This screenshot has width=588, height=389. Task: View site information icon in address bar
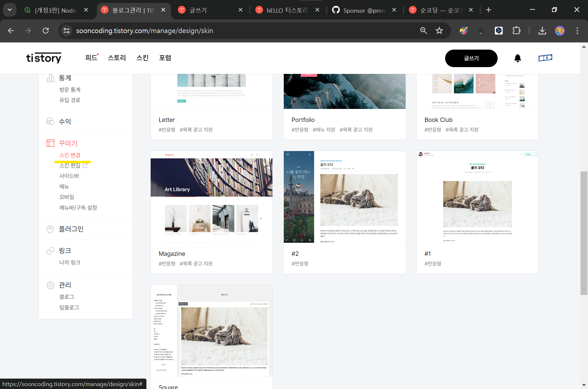coord(67,30)
